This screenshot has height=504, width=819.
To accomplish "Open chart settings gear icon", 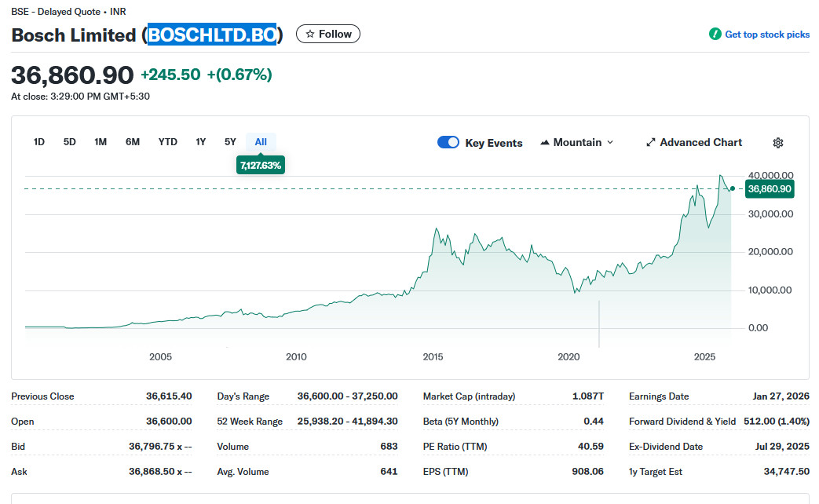I will coord(777,143).
